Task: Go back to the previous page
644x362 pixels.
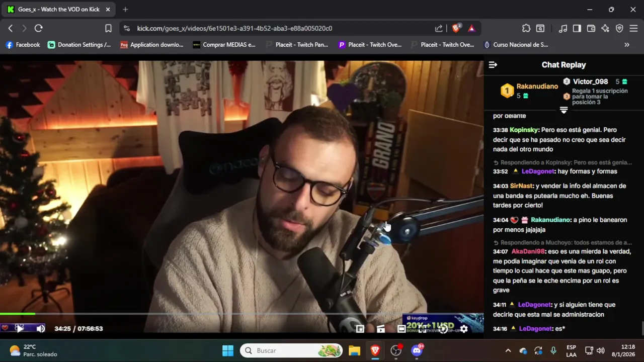Action: tap(11, 28)
